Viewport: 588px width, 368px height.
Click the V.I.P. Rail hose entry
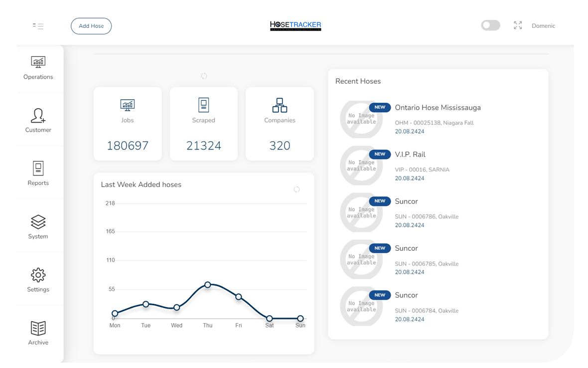click(x=410, y=155)
